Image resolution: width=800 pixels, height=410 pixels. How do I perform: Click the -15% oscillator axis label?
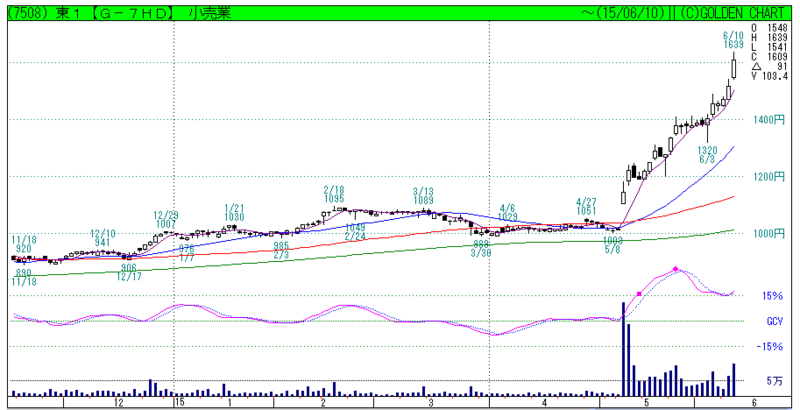click(770, 347)
